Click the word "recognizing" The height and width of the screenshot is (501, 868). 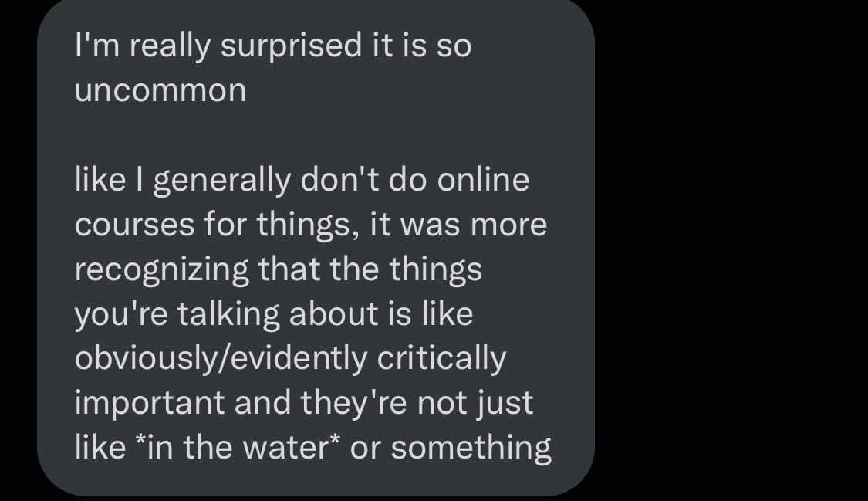(x=162, y=269)
